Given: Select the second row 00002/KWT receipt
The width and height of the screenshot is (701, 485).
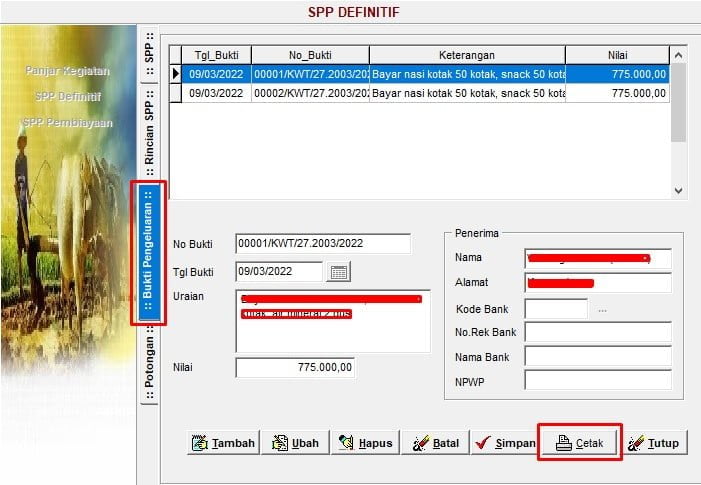Looking at the screenshot, I should [310, 93].
